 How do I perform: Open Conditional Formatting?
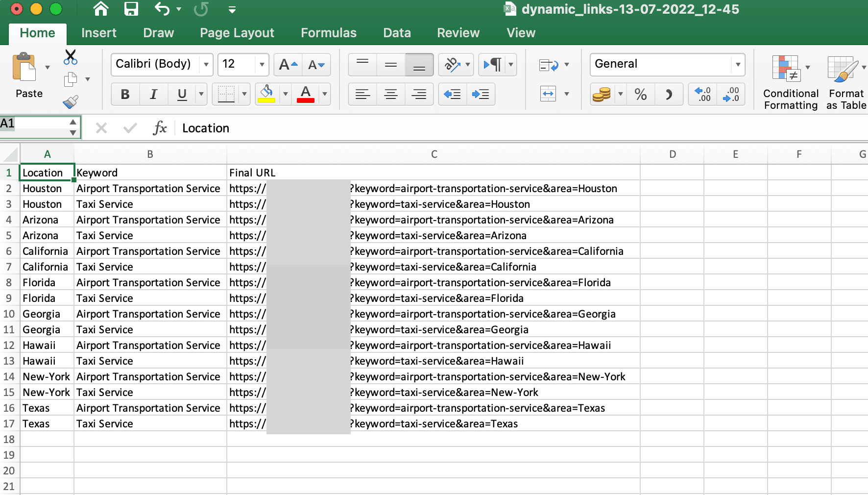[791, 82]
